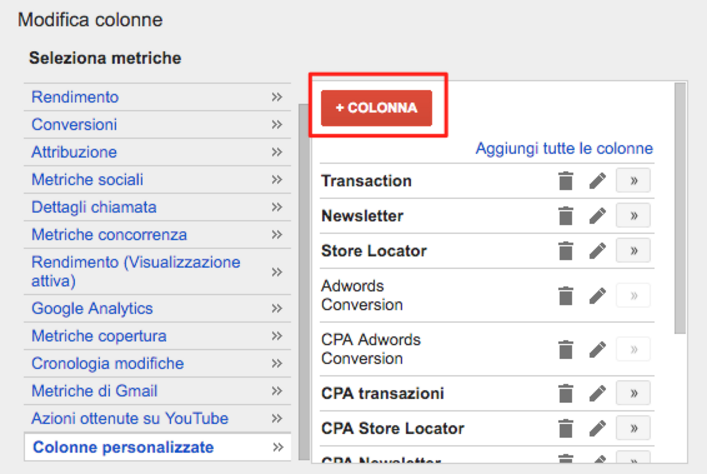The image size is (707, 474).
Task: Click Aggiungi tutte le colonne link
Action: [x=564, y=148]
